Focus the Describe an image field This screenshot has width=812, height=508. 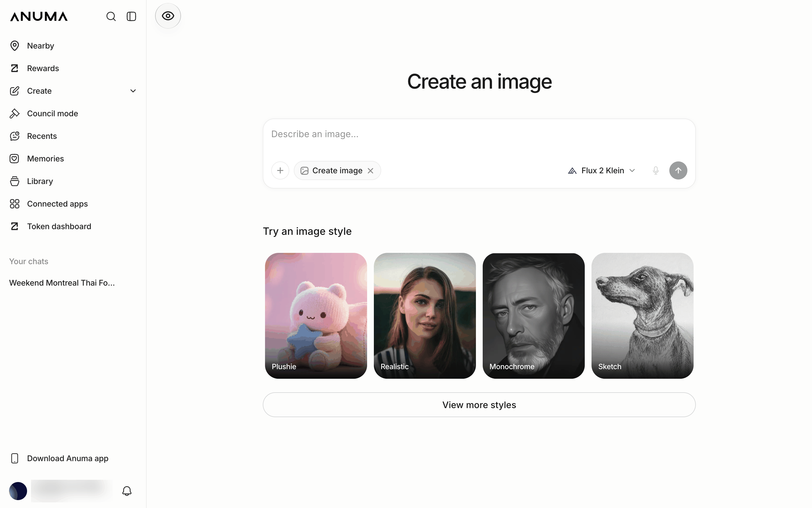click(x=479, y=134)
